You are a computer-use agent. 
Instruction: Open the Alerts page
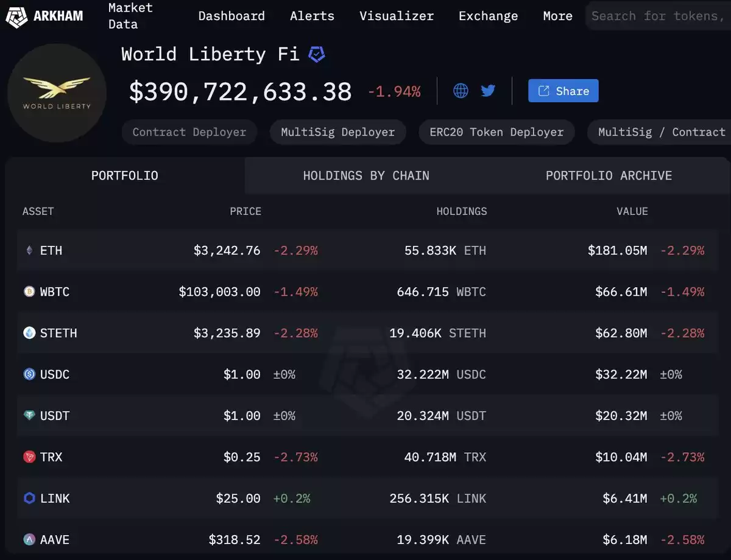coord(312,16)
